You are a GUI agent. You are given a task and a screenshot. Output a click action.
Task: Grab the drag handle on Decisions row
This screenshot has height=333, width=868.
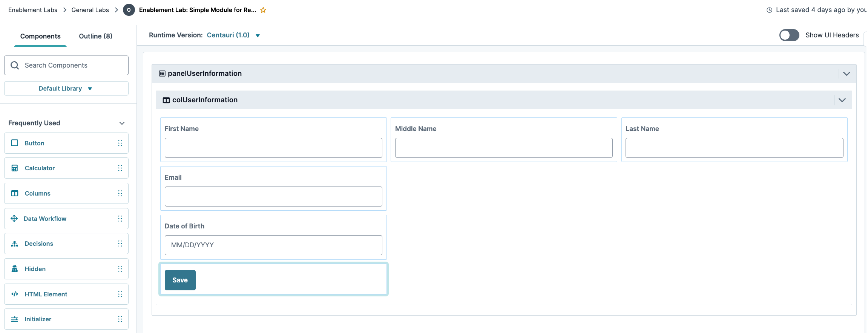click(120, 244)
